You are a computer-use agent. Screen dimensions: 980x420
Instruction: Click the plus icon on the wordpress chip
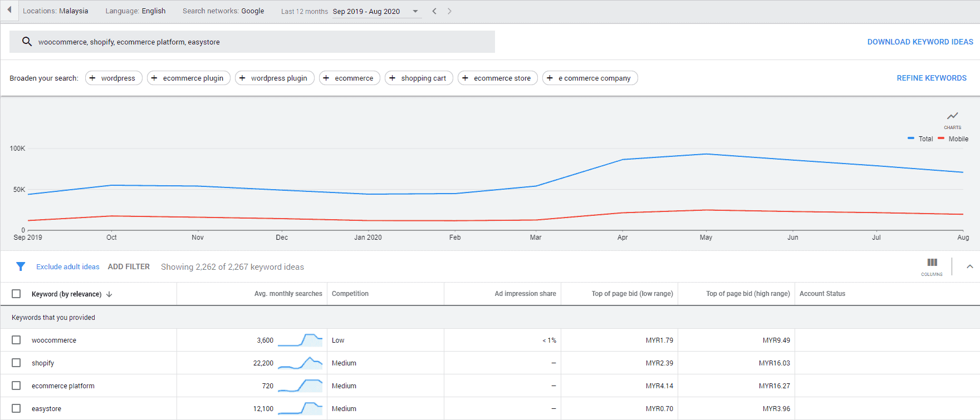click(92, 78)
